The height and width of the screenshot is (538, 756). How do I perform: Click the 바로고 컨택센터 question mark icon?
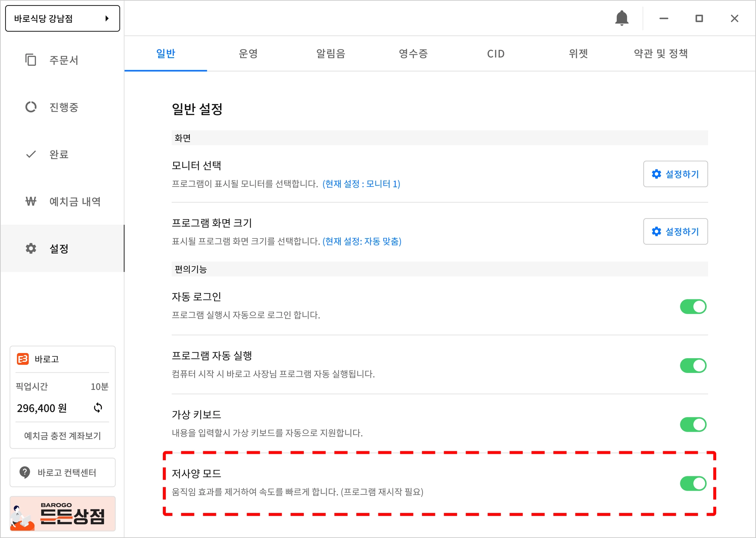[x=25, y=472]
